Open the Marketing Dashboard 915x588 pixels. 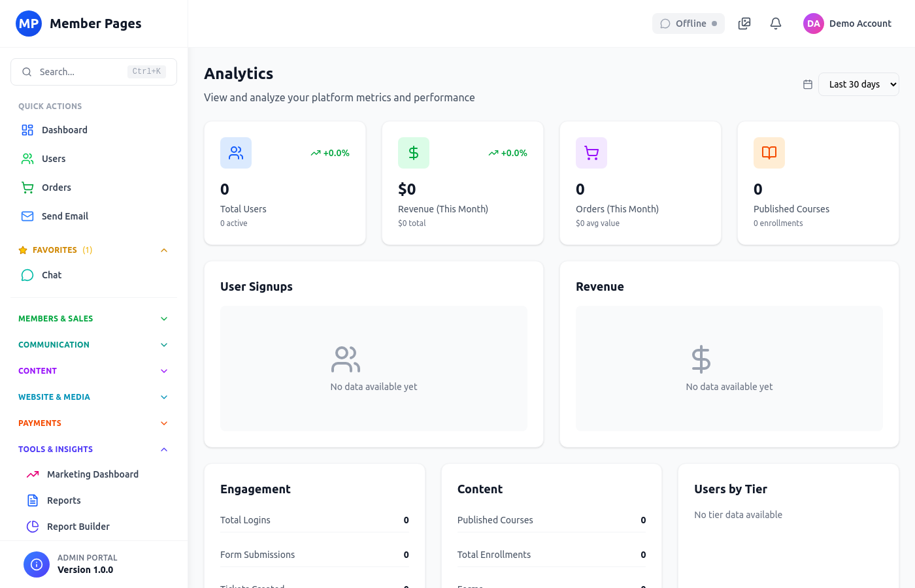pos(93,474)
